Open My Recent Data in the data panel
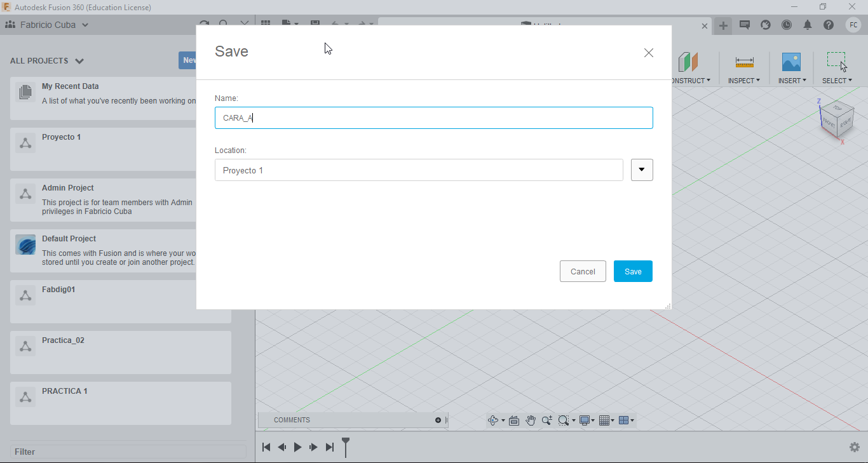This screenshot has height=463, width=868. [104, 98]
